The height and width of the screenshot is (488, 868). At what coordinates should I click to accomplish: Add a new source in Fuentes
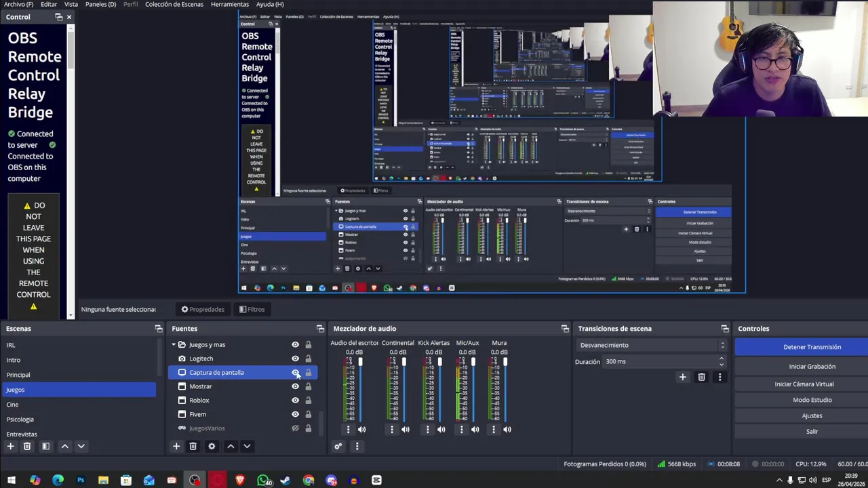click(x=176, y=446)
